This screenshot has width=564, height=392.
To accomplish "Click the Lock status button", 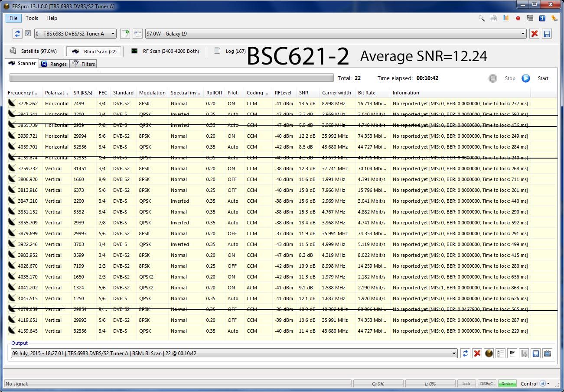I will tap(466, 384).
